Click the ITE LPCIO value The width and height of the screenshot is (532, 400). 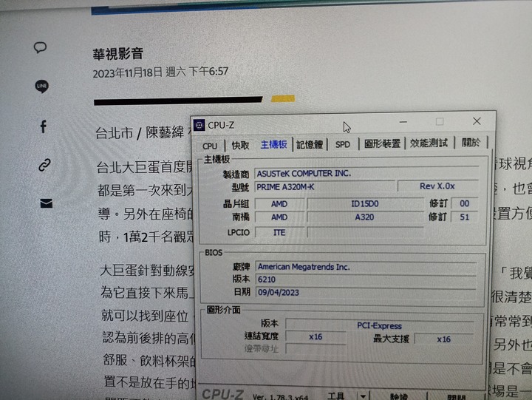click(x=279, y=233)
